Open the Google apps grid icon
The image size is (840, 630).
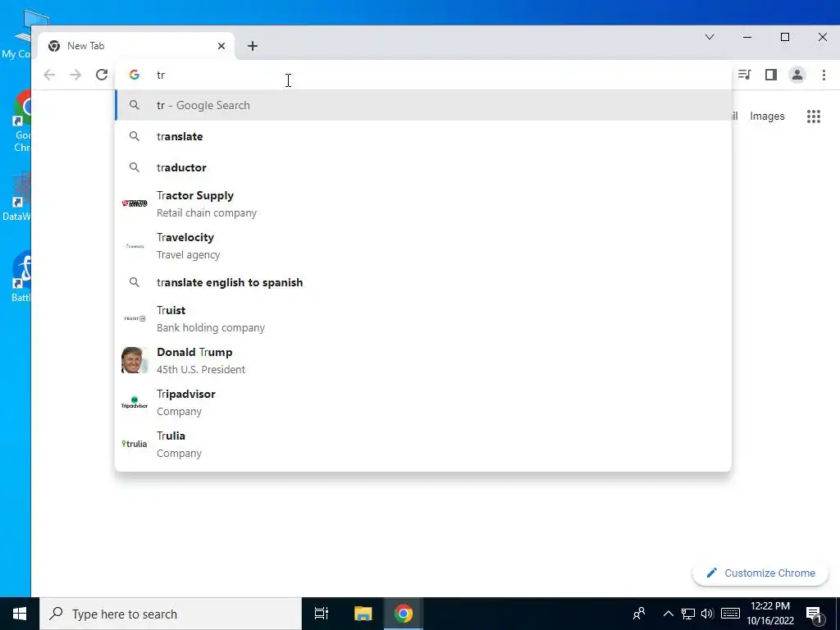pyautogui.click(x=814, y=116)
